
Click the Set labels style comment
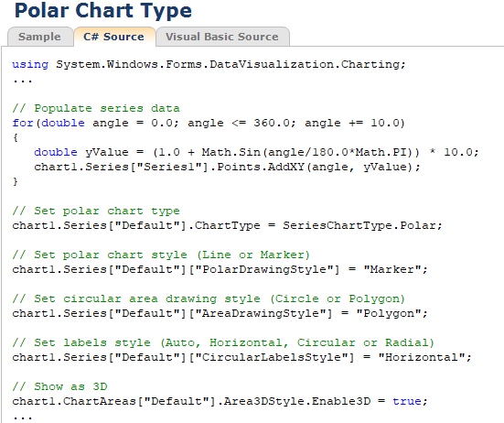point(223,342)
